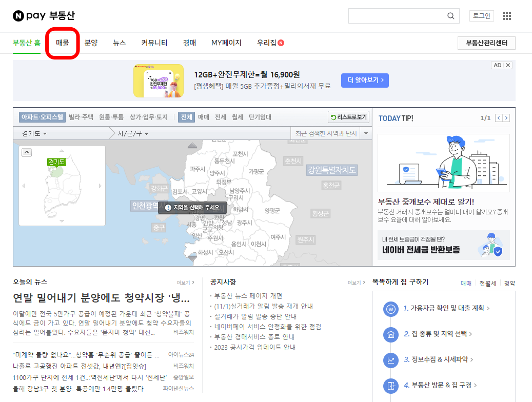Open 가용자금 확인 및 대출 계획 step

pos(446,308)
